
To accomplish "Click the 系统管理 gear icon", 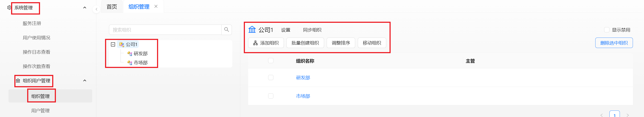I will [x=9, y=8].
